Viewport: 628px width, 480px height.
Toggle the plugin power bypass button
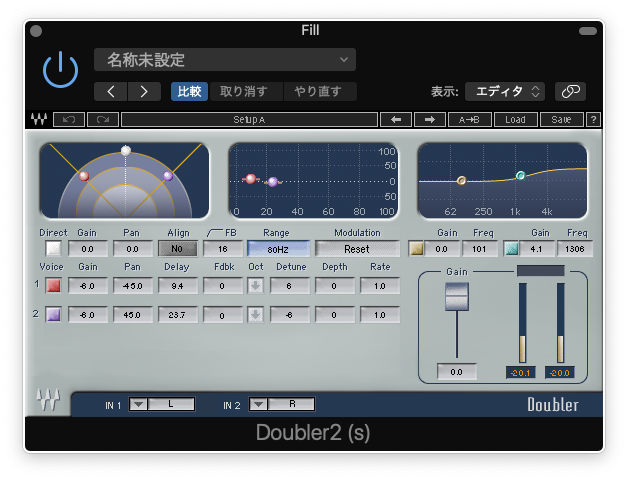(x=60, y=69)
